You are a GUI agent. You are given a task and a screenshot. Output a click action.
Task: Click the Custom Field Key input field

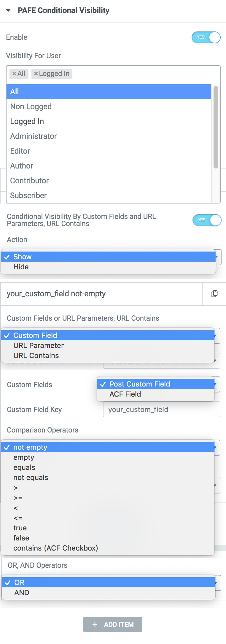coord(161,410)
